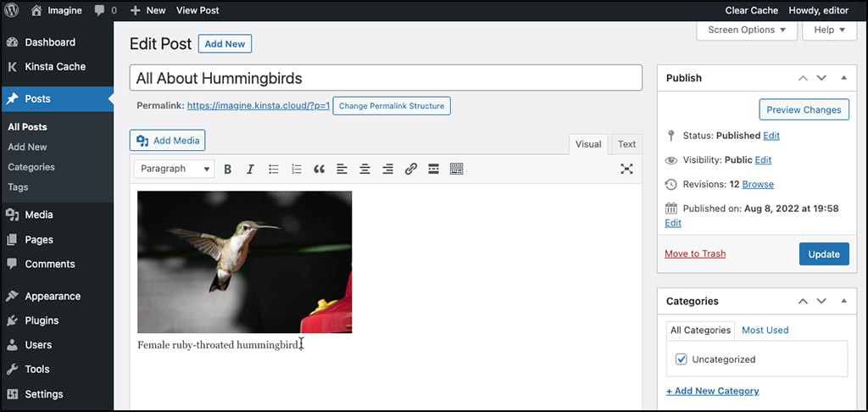
Task: Click the insert/edit link icon
Action: (411, 170)
